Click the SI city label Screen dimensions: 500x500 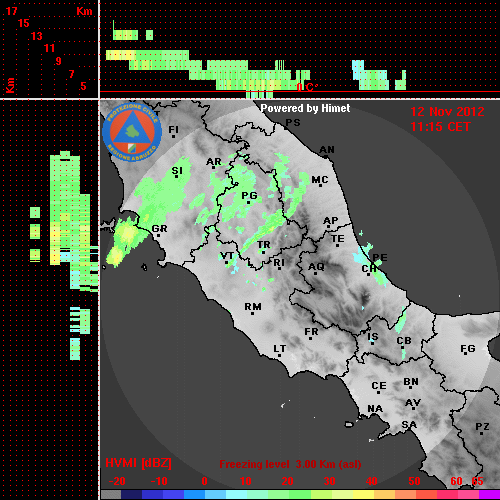click(x=177, y=171)
